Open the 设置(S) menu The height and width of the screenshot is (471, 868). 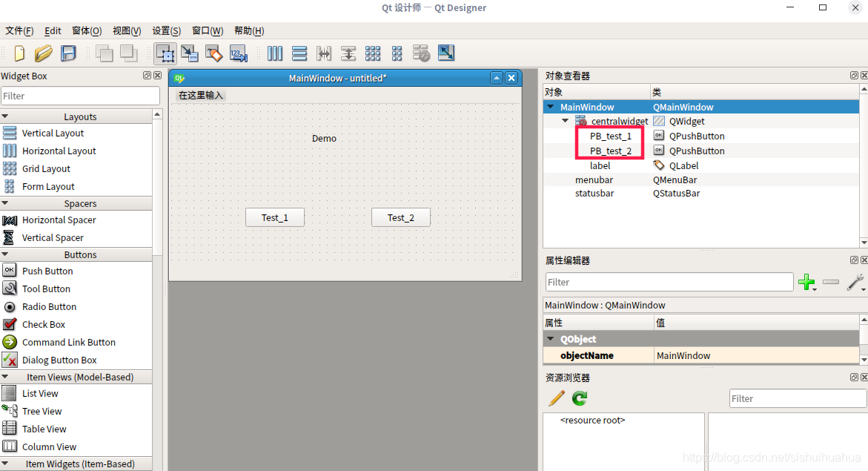(167, 31)
